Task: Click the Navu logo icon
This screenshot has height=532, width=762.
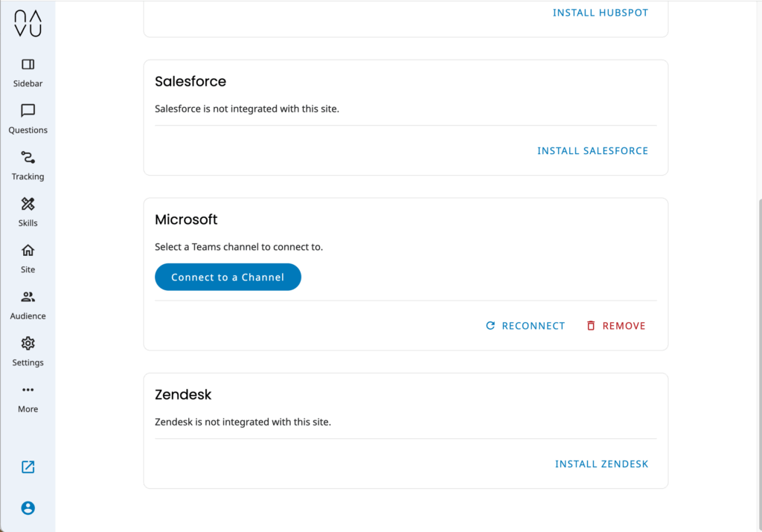Action: (28, 24)
